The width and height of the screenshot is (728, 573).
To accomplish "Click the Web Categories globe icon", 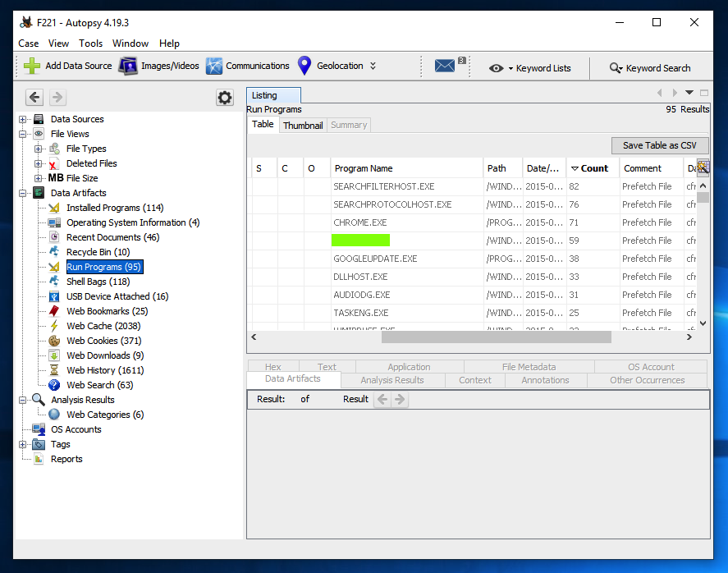I will click(x=54, y=415).
